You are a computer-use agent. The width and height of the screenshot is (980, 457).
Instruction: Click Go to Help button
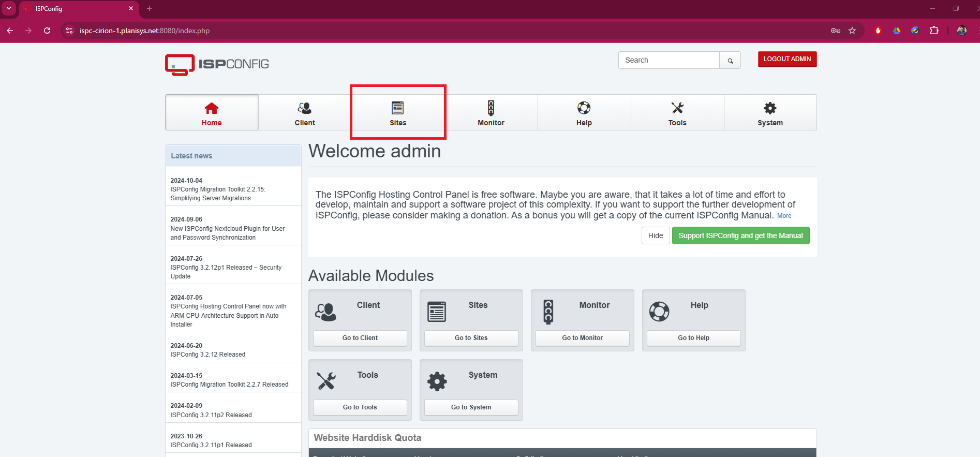(x=694, y=338)
